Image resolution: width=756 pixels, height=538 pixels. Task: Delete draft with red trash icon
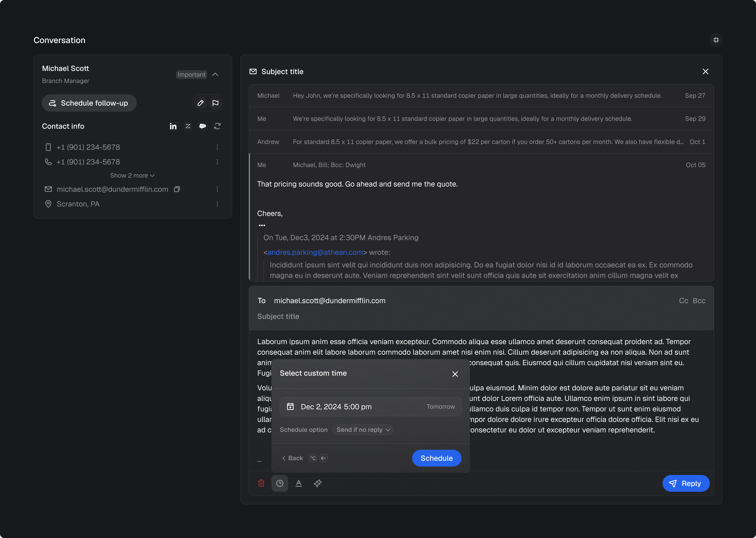(x=261, y=483)
